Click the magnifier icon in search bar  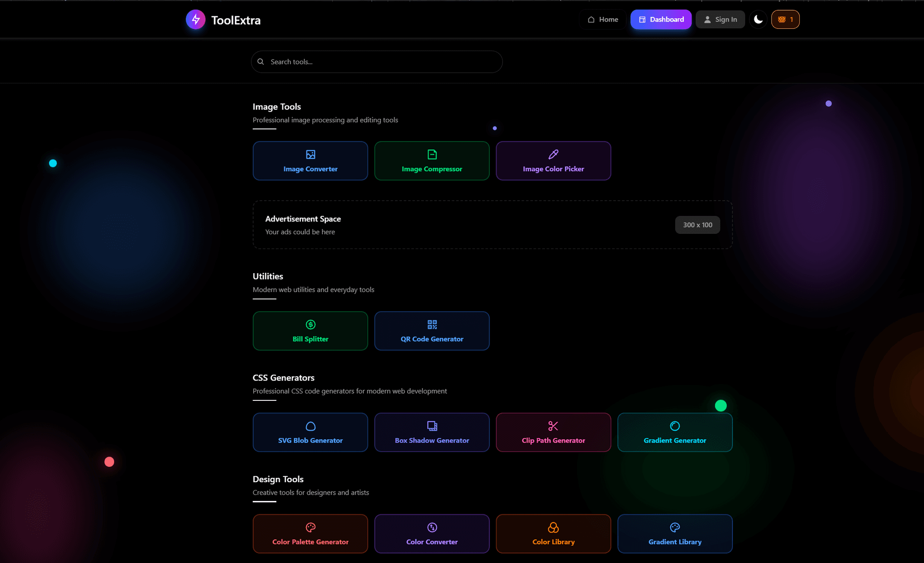[x=260, y=62]
